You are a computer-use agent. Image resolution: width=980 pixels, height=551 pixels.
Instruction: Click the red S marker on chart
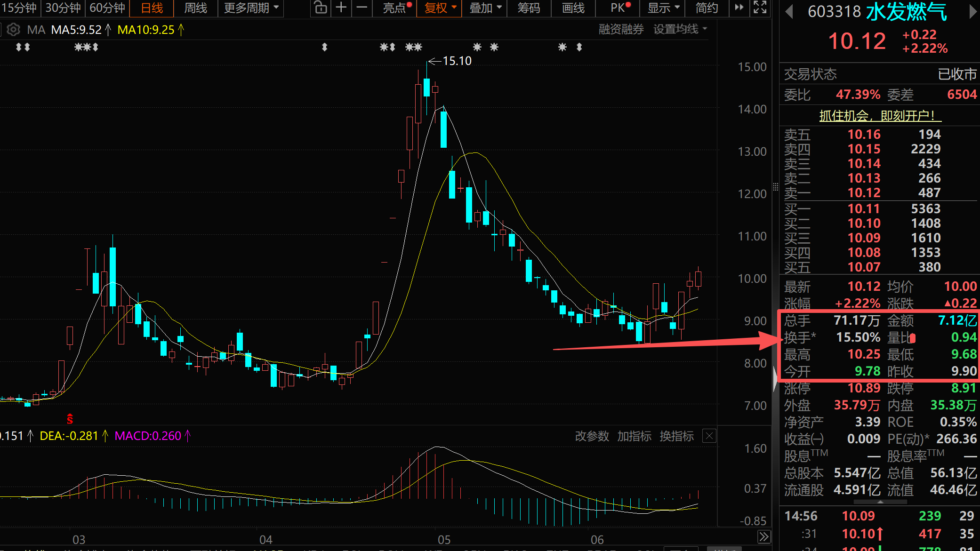[x=70, y=418]
